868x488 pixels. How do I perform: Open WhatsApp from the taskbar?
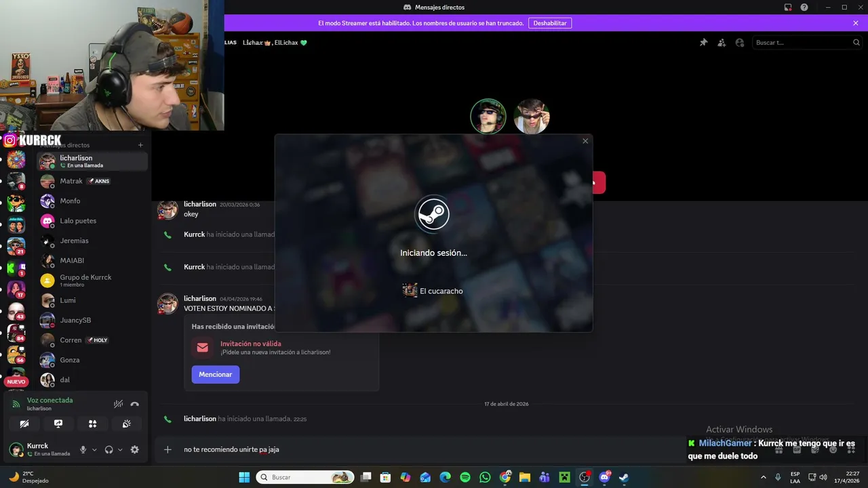point(485,477)
